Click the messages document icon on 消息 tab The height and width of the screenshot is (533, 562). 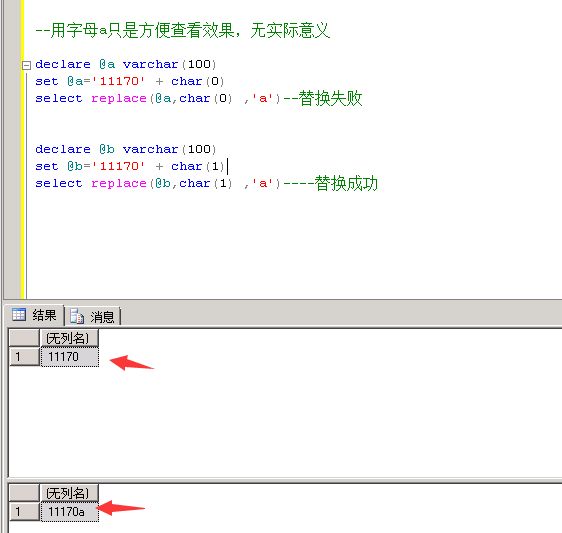coord(77,316)
